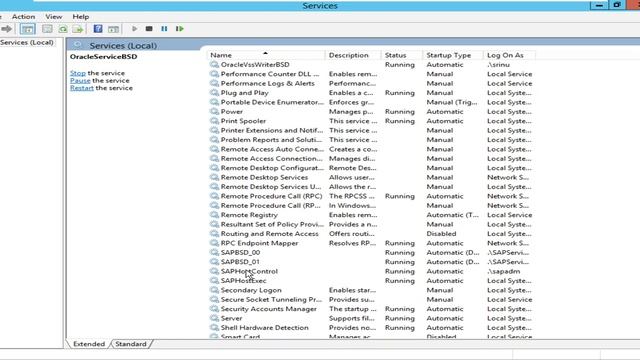
Task: Switch to the Extended tab
Action: click(89, 344)
